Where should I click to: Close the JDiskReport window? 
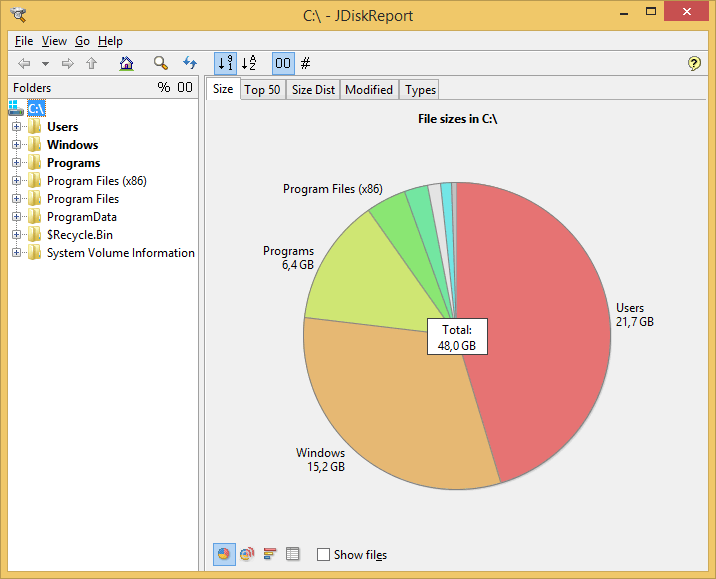[686, 11]
